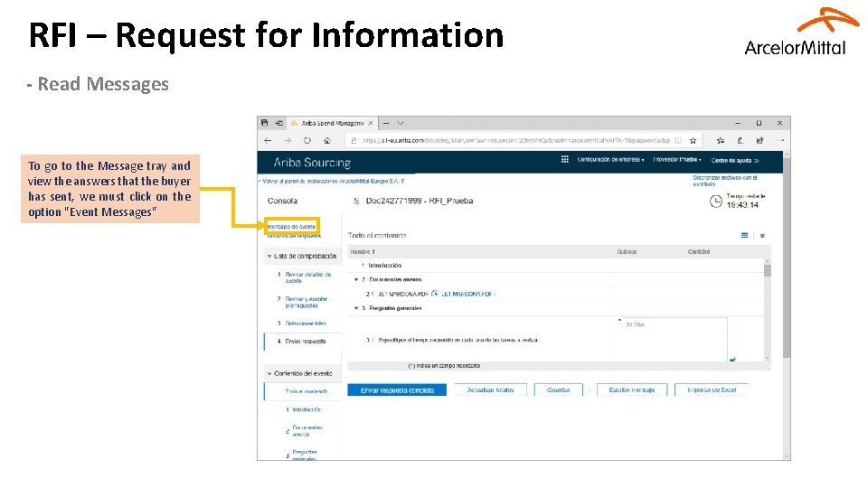Open a new tab with the plus icon

pos(386,123)
